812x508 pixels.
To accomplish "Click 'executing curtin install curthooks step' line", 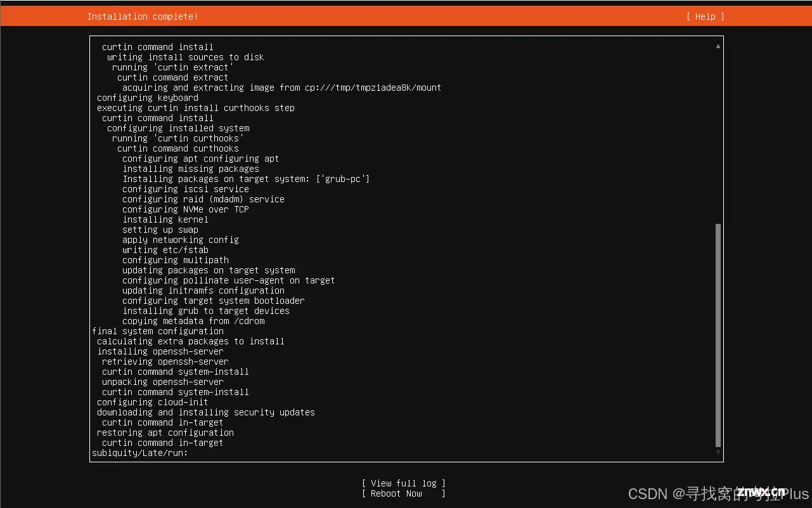I will pos(196,108).
